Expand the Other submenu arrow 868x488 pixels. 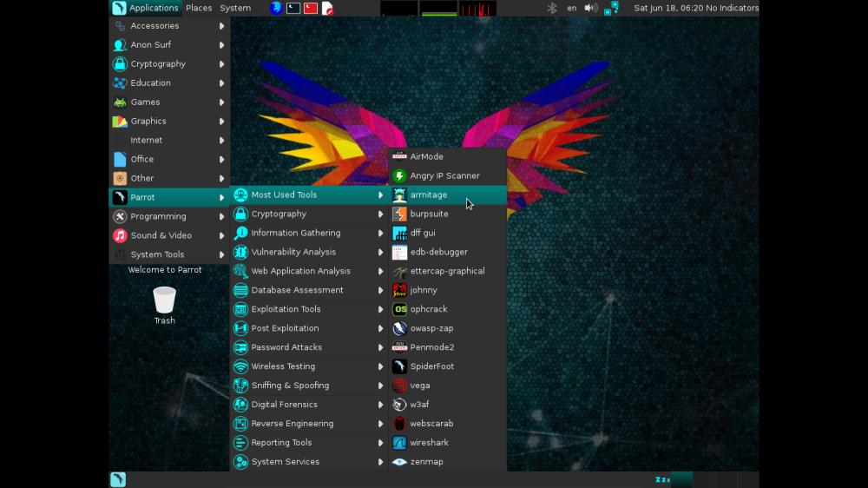click(x=221, y=178)
